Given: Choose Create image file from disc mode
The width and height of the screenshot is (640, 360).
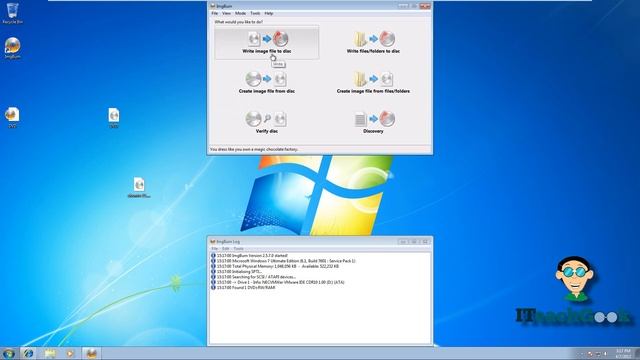Looking at the screenshot, I should [x=267, y=82].
